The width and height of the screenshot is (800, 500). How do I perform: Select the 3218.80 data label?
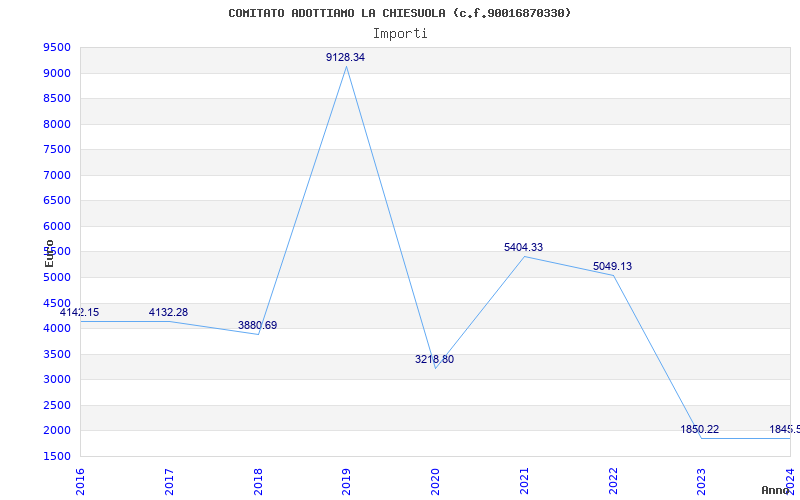coord(434,359)
